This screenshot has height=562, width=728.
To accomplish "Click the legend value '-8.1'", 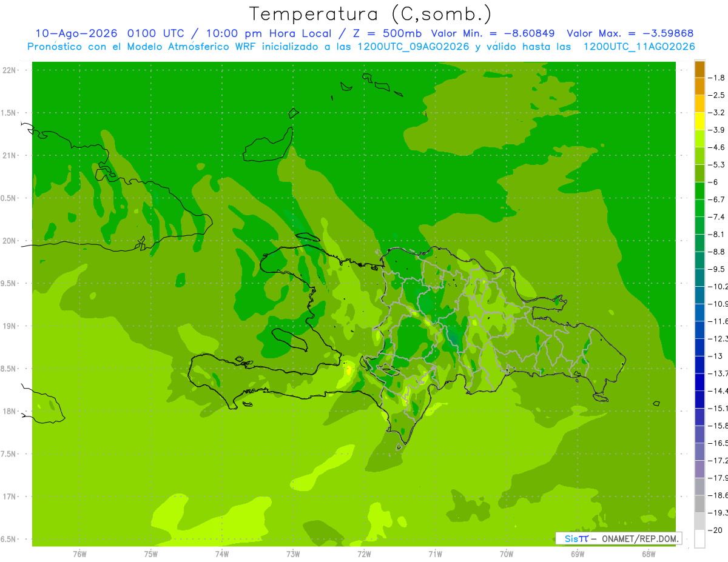I will point(716,234).
